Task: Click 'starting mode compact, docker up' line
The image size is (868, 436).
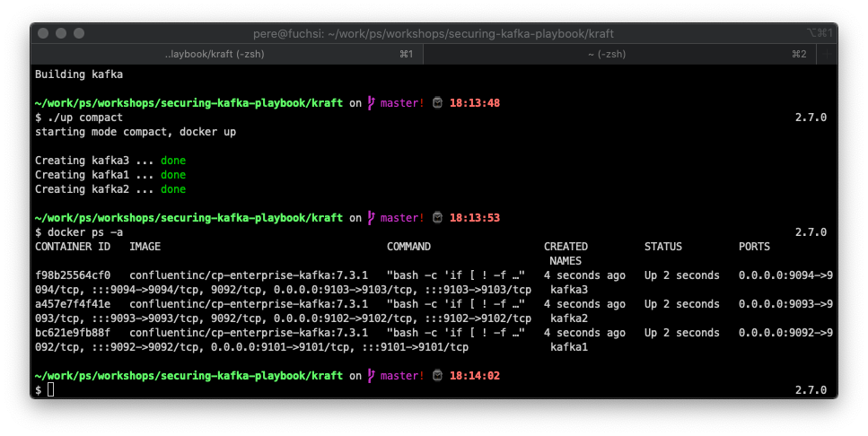Action: [x=136, y=132]
